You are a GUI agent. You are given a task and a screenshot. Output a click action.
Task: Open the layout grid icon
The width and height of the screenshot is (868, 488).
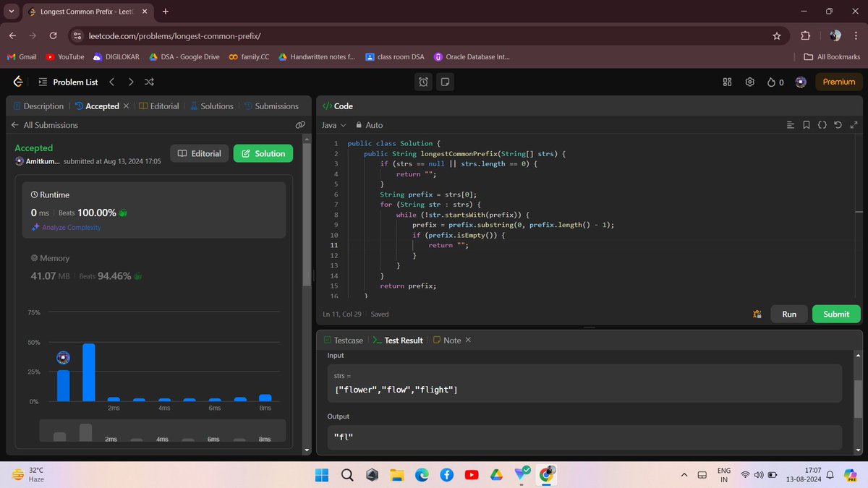tap(728, 82)
